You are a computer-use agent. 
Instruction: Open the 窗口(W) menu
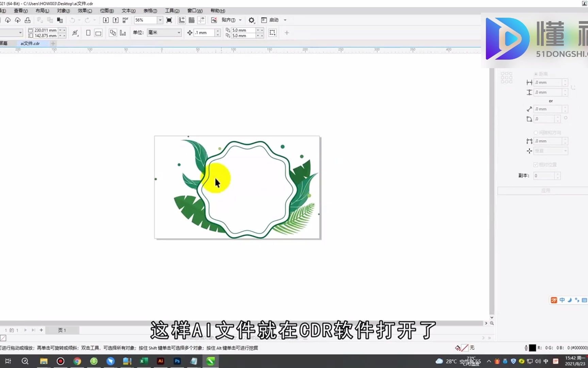195,11
